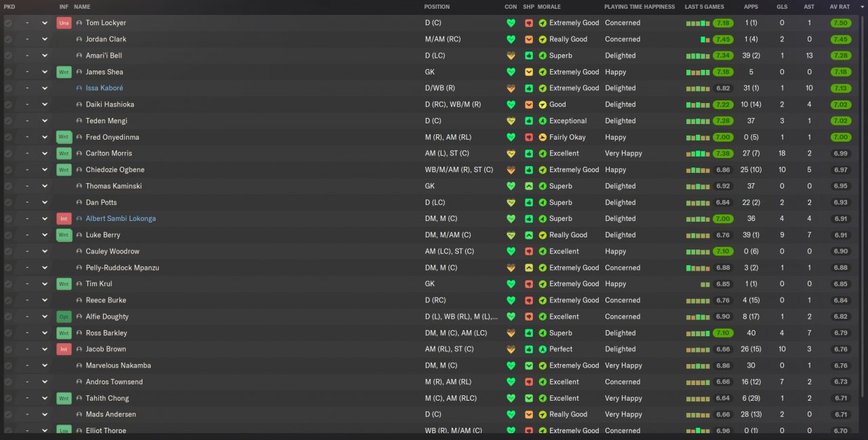Click Tim Krul's 'Wnt' info badge
Screen dimensions: 868x440
tap(64, 284)
